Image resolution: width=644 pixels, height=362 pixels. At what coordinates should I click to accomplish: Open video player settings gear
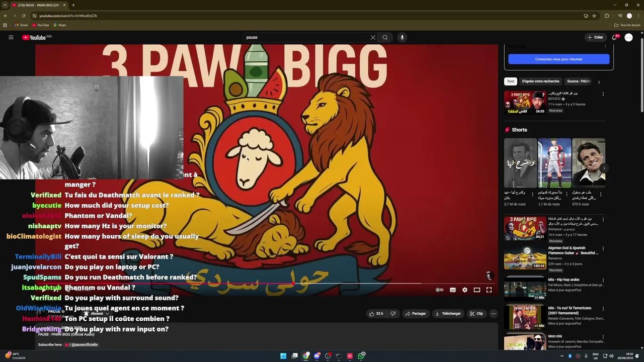(464, 290)
